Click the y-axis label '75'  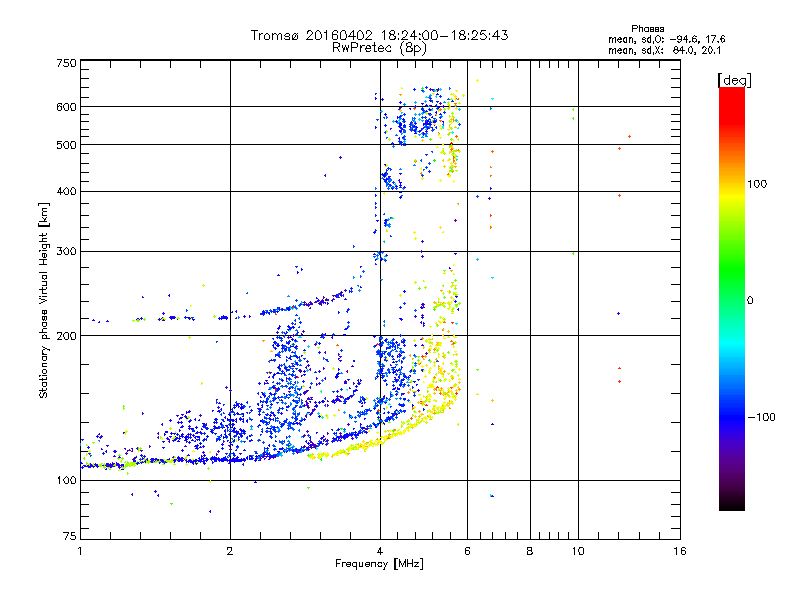click(70, 536)
